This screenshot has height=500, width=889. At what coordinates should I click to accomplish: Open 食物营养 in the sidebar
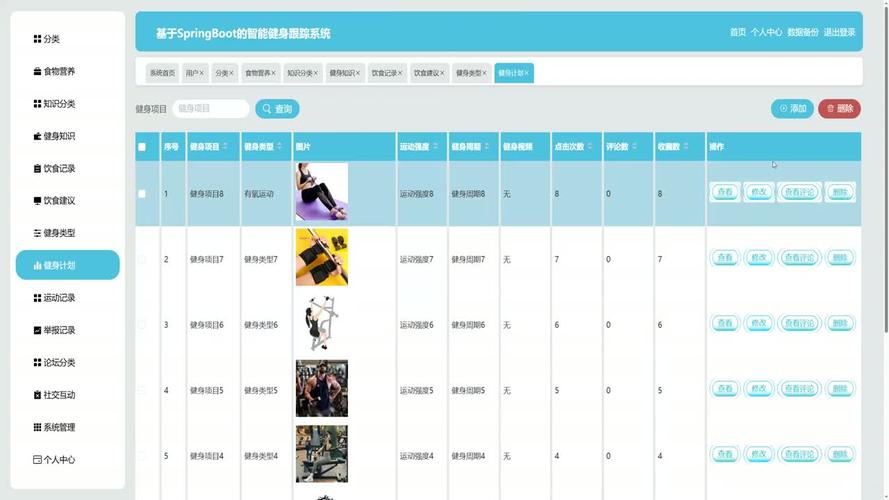[x=54, y=71]
